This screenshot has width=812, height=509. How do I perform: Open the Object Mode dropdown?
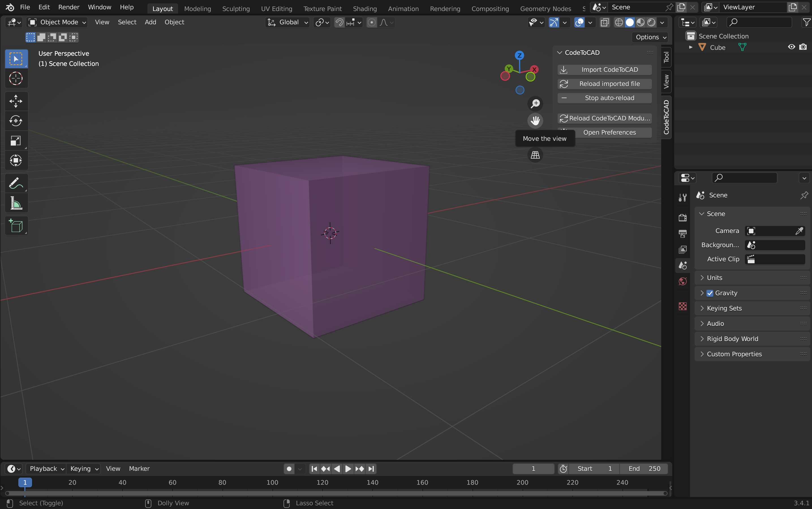(57, 22)
